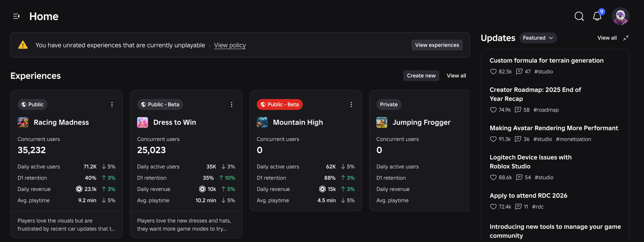Open comments icon on Logitech post
This screenshot has height=242, width=644.
pos(519,177)
